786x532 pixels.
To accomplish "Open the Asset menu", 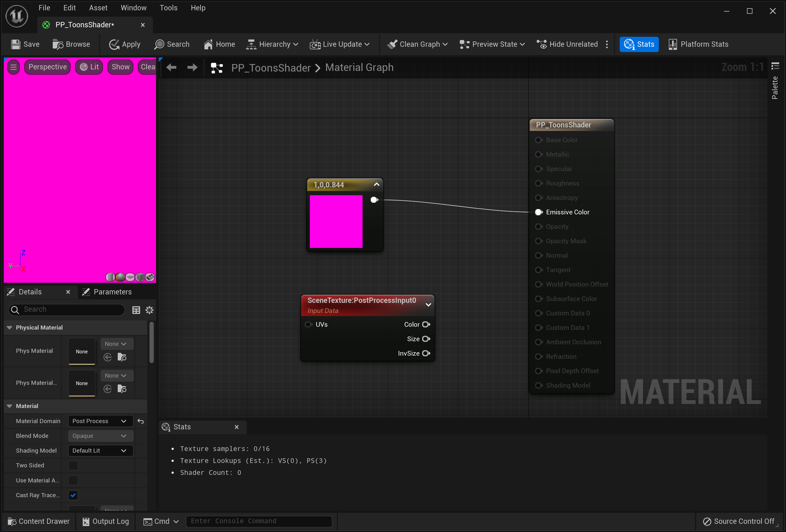I will (x=98, y=8).
